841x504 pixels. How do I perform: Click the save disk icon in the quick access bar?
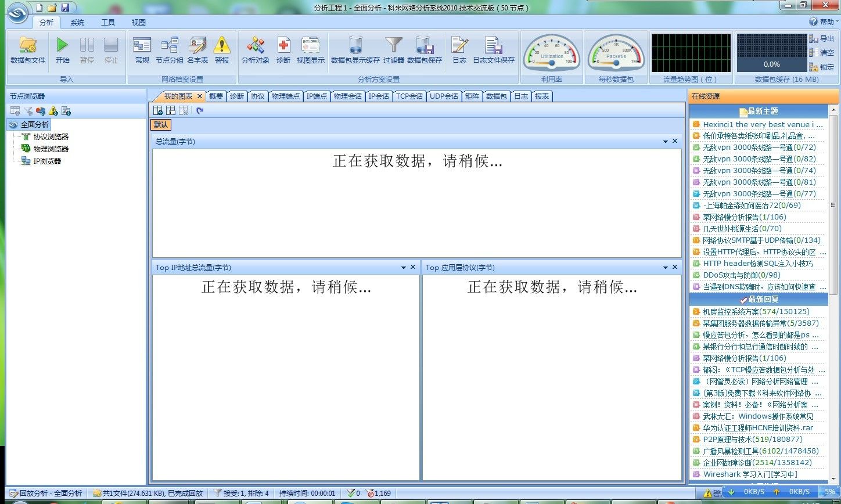(65, 8)
